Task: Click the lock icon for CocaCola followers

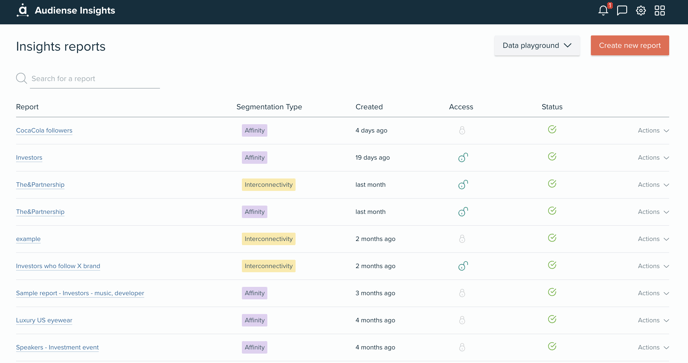Action: tap(462, 130)
